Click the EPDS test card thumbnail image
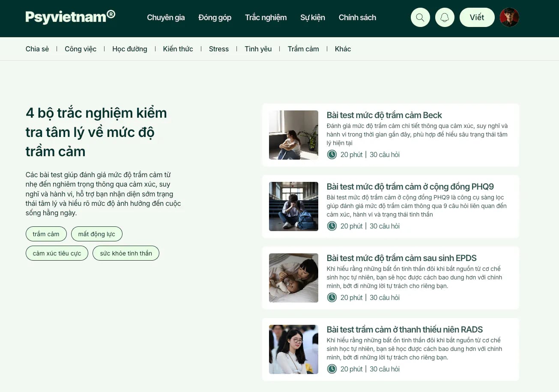Viewport: 559px width, 392px height. 293,278
